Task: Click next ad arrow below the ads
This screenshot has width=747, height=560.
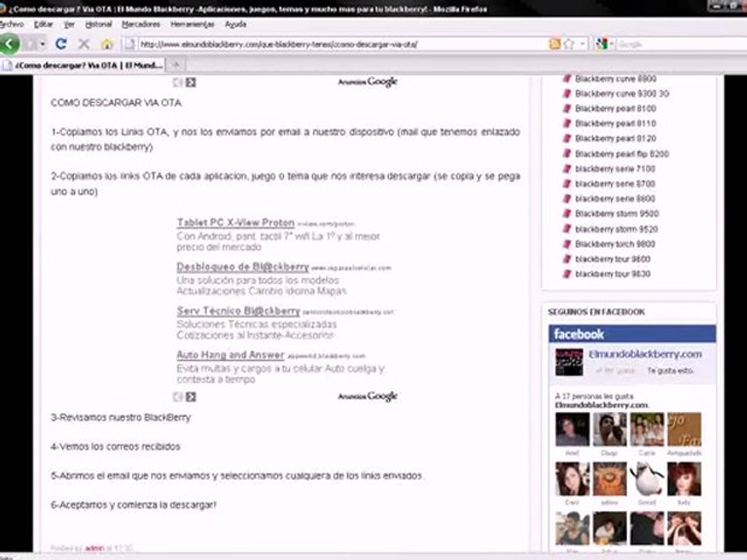Action: (x=191, y=397)
